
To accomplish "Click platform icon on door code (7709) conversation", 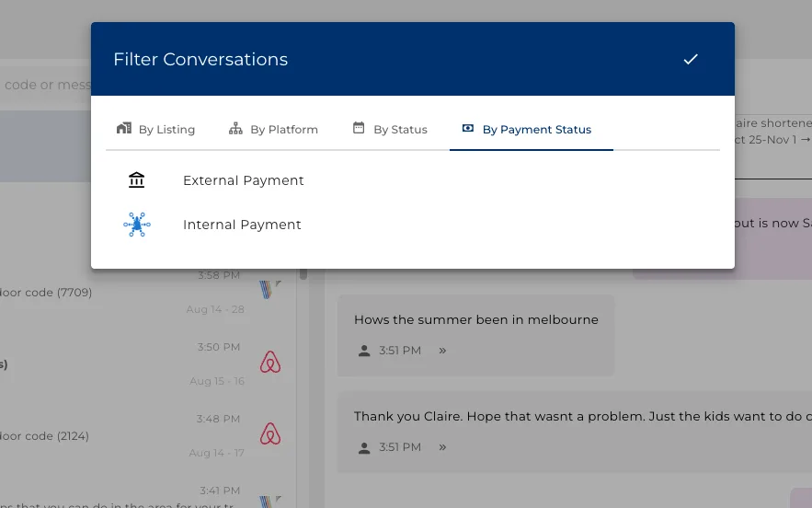I will (269, 289).
